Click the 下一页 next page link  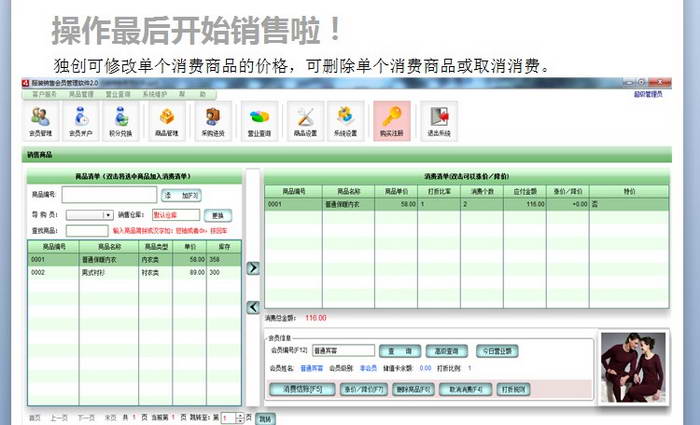click(86, 418)
